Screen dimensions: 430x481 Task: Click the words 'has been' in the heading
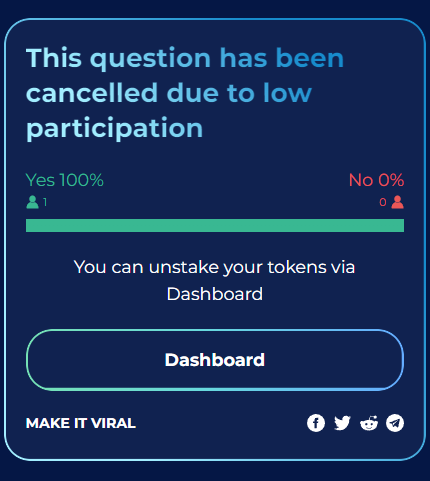(282, 58)
